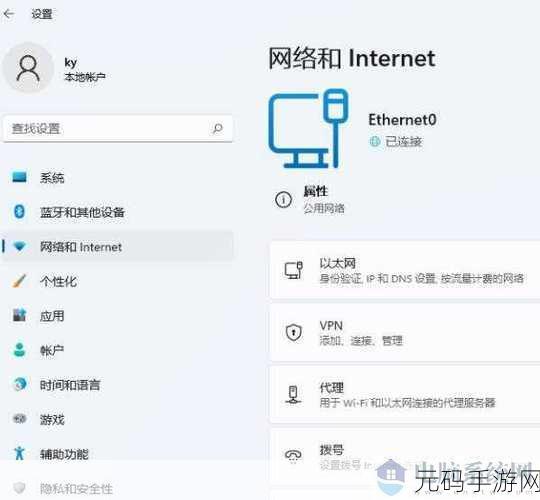Click the 属性 info circle icon
The height and width of the screenshot is (500, 540).
point(283,199)
